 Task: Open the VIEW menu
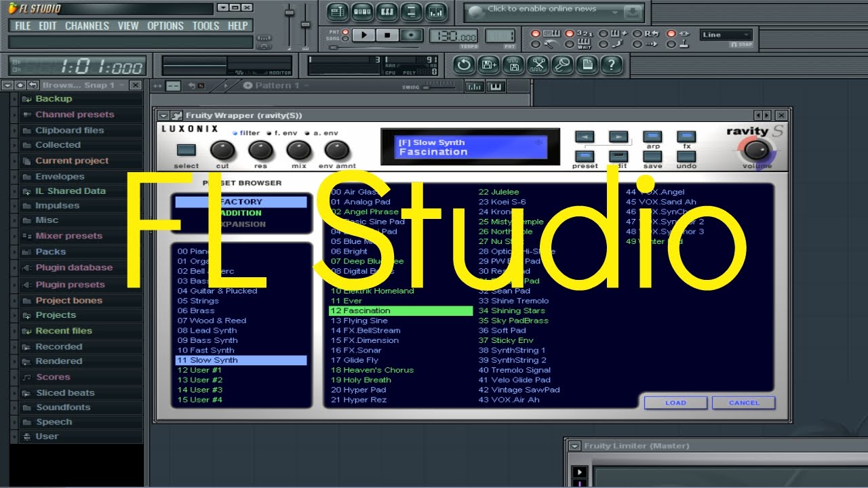tap(128, 26)
